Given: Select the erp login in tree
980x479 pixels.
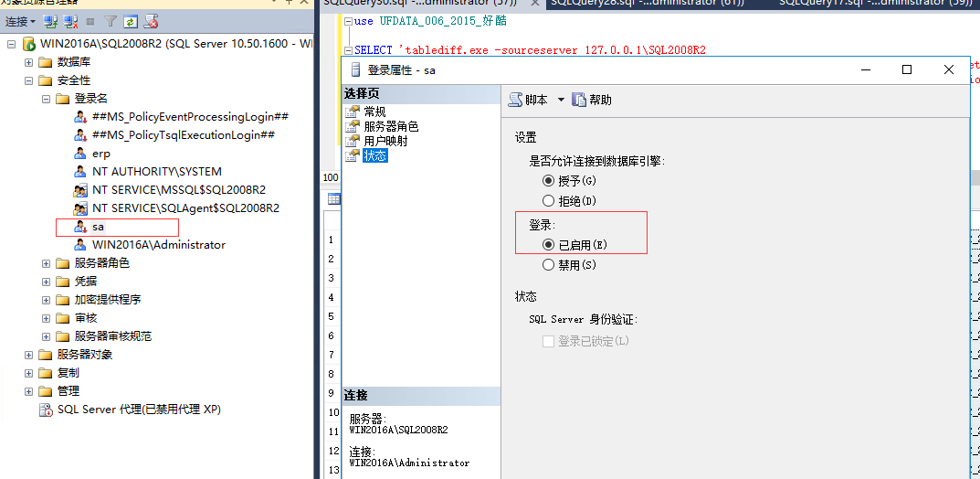Looking at the screenshot, I should point(100,154).
